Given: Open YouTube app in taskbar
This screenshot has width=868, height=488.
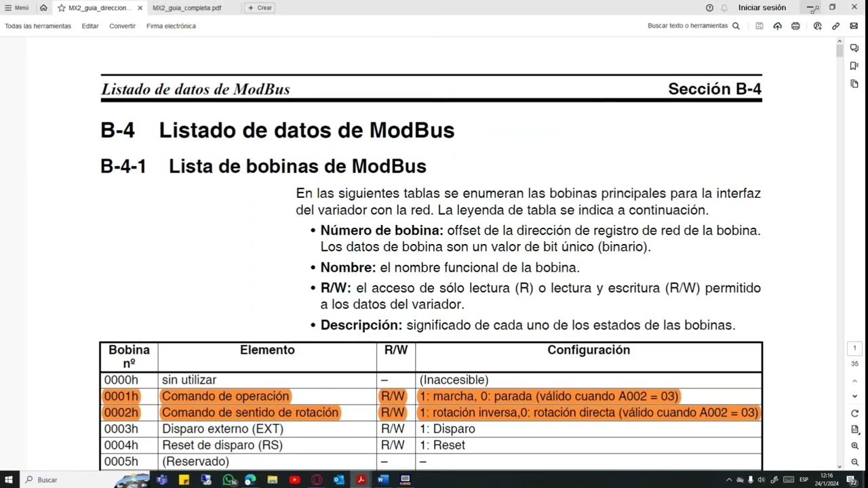Looking at the screenshot, I should (x=294, y=480).
